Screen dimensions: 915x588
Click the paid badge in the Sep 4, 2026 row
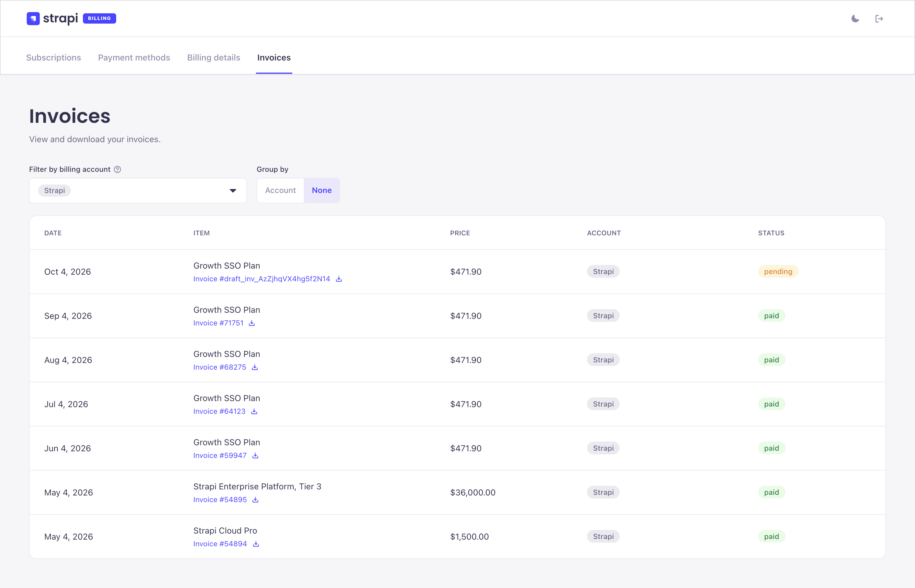771,316
